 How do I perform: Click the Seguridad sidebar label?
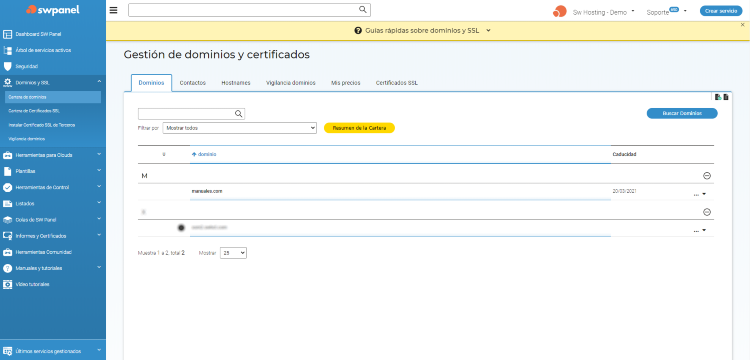point(27,66)
